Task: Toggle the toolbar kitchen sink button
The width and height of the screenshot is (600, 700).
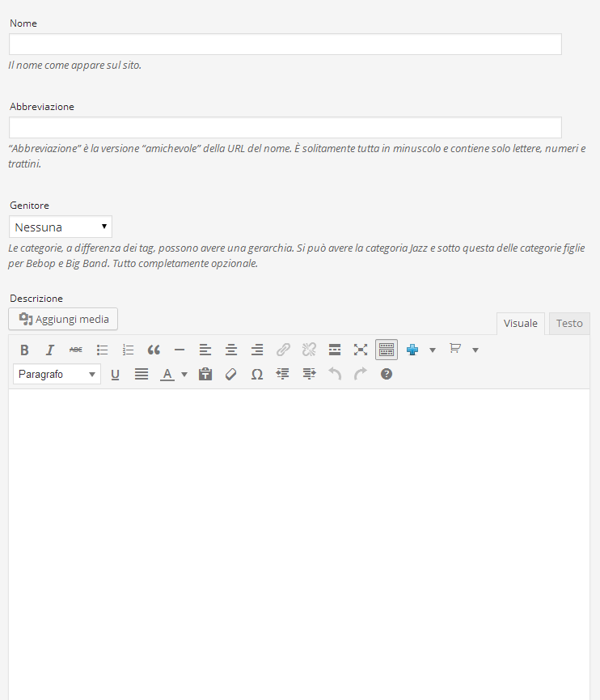Action: (x=387, y=350)
